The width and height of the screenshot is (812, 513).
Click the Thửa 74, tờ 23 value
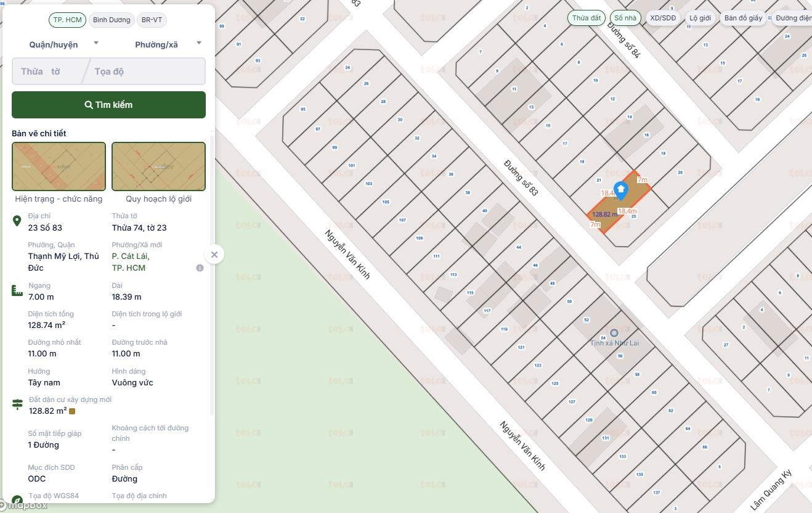[139, 228]
